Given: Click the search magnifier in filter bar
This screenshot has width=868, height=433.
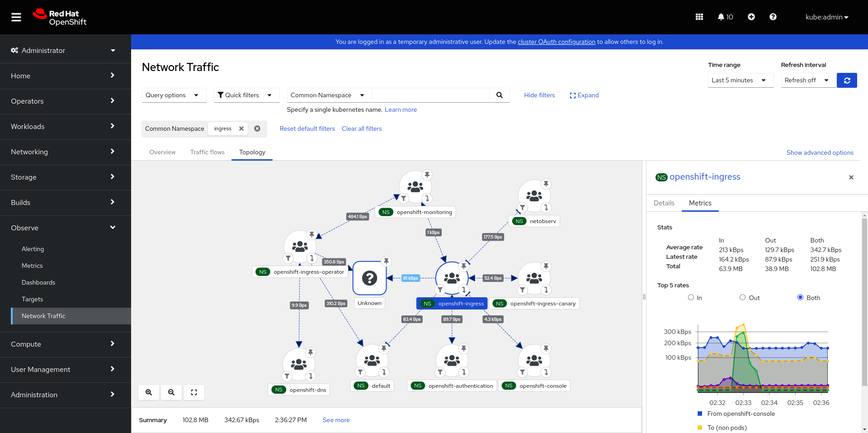Looking at the screenshot, I should (499, 95).
